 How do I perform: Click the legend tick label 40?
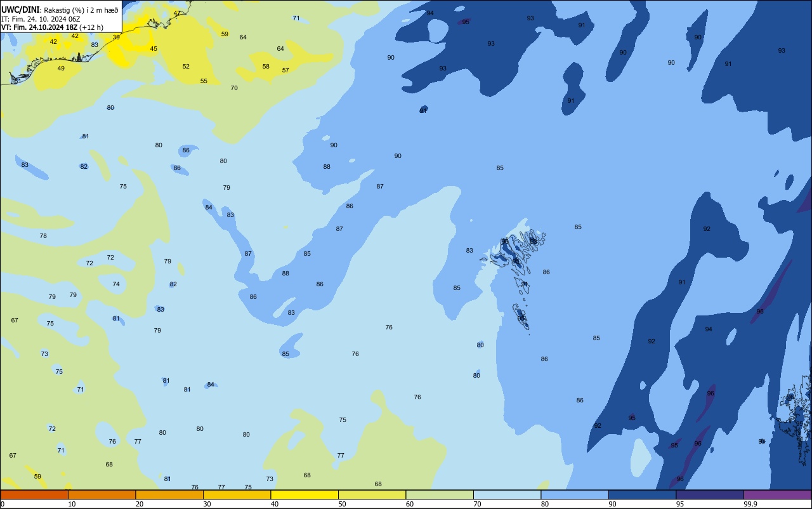(275, 504)
